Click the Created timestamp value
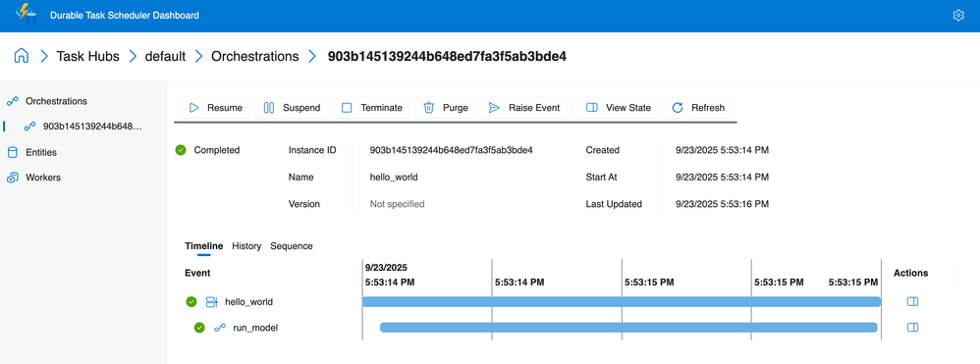 [x=723, y=150]
